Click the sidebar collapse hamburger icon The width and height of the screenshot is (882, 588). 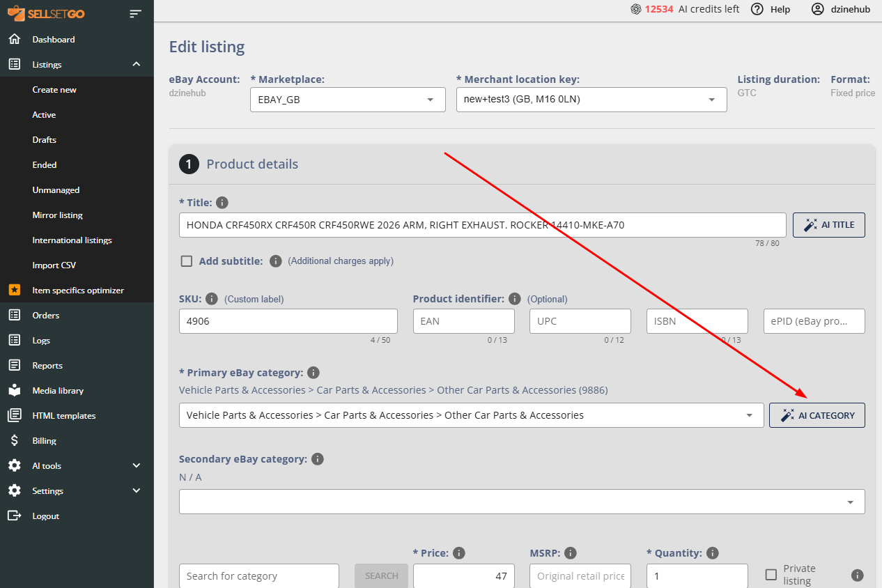pos(135,13)
